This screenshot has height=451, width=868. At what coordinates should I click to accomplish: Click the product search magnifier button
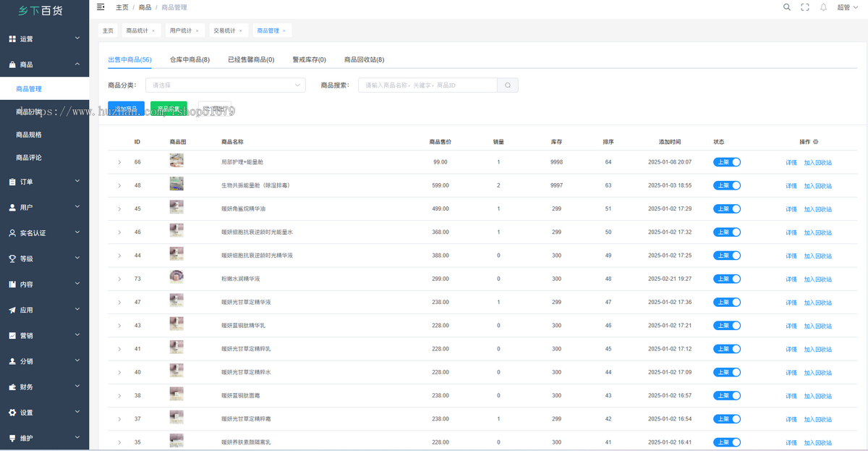(x=508, y=85)
